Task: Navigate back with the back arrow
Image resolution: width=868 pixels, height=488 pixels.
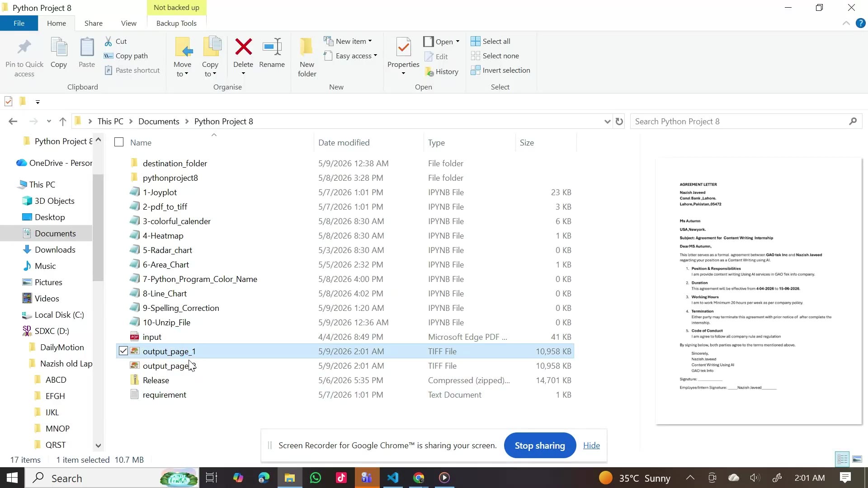Action: click(13, 121)
